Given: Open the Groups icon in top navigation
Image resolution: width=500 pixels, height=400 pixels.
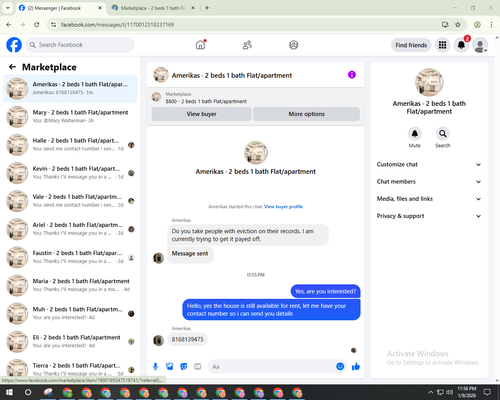Looking at the screenshot, I should coord(294,45).
